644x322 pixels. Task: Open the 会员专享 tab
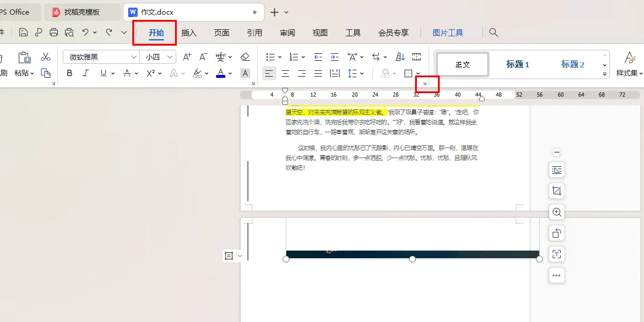click(x=393, y=33)
